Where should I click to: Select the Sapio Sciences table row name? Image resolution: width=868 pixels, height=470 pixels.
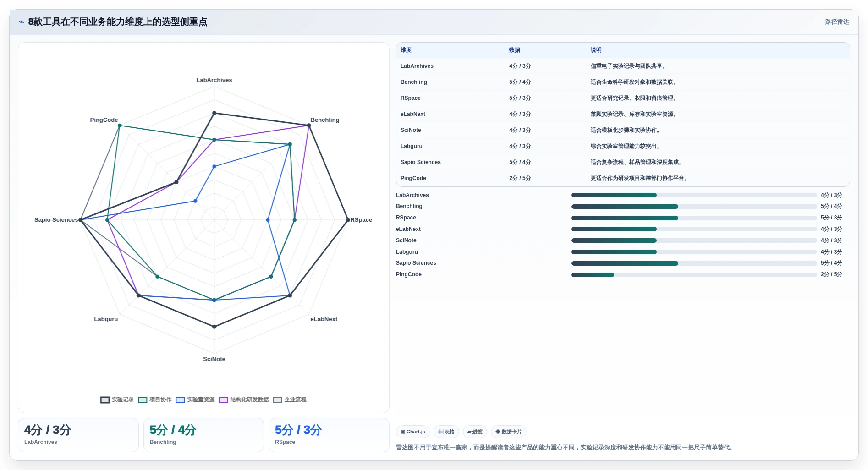pos(420,162)
